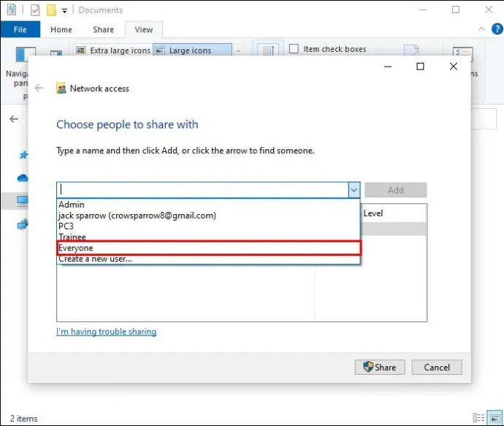This screenshot has height=426, width=504.
Task: Open the Network icon in sidebar
Action: (x=23, y=224)
